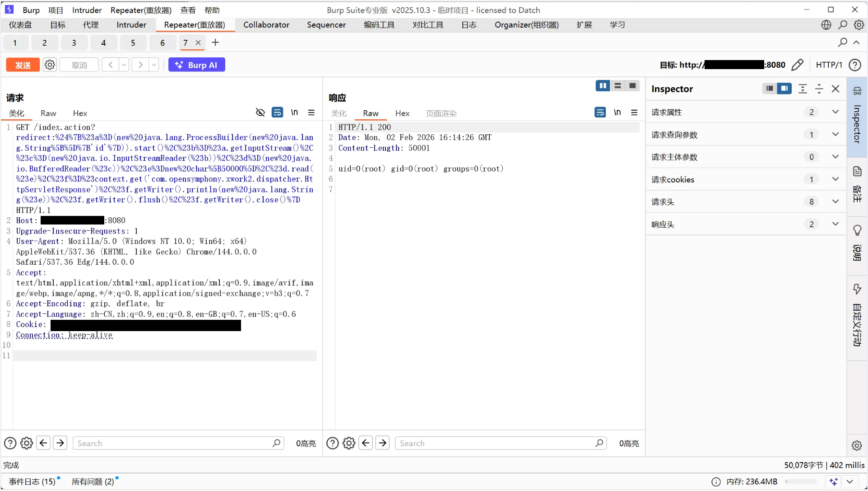Click the 发送 send button

(x=23, y=65)
